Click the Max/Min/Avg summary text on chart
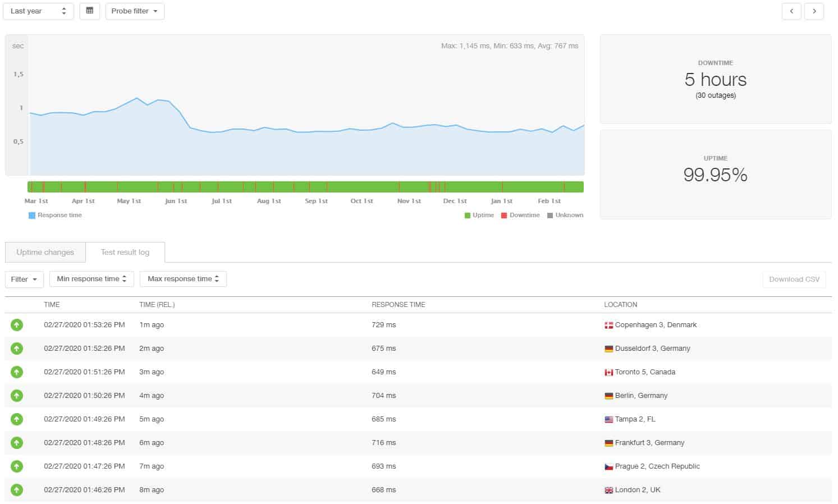 point(510,46)
